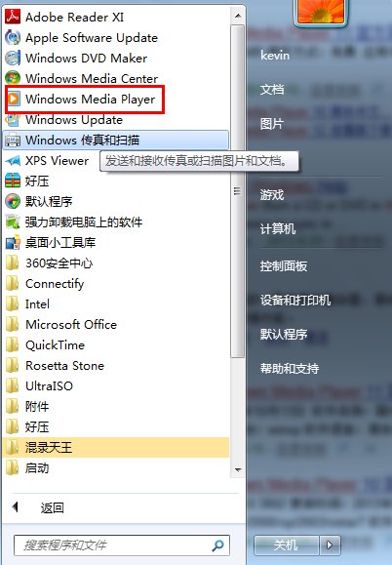Screen dimensions: 392x565
Task: Click the programs list scroll down arrow
Action: click(x=238, y=469)
